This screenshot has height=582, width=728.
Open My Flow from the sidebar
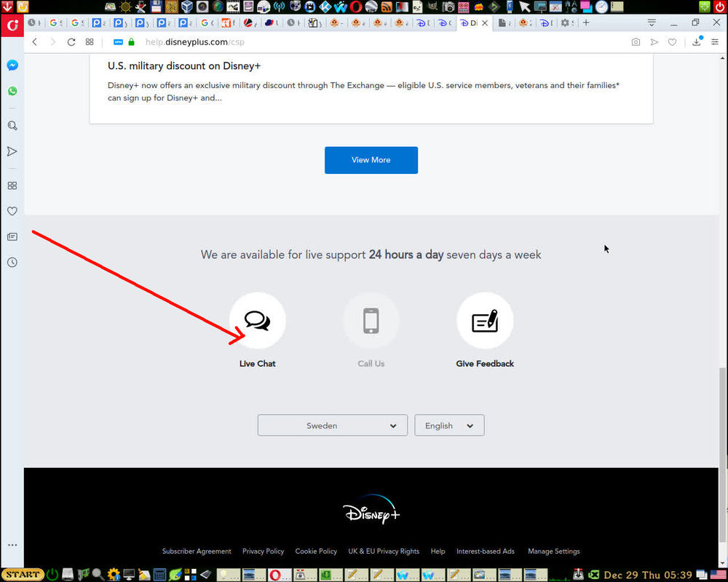click(12, 151)
